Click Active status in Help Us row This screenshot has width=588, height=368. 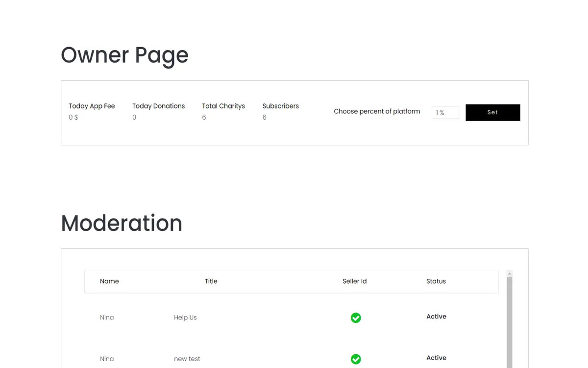(436, 316)
